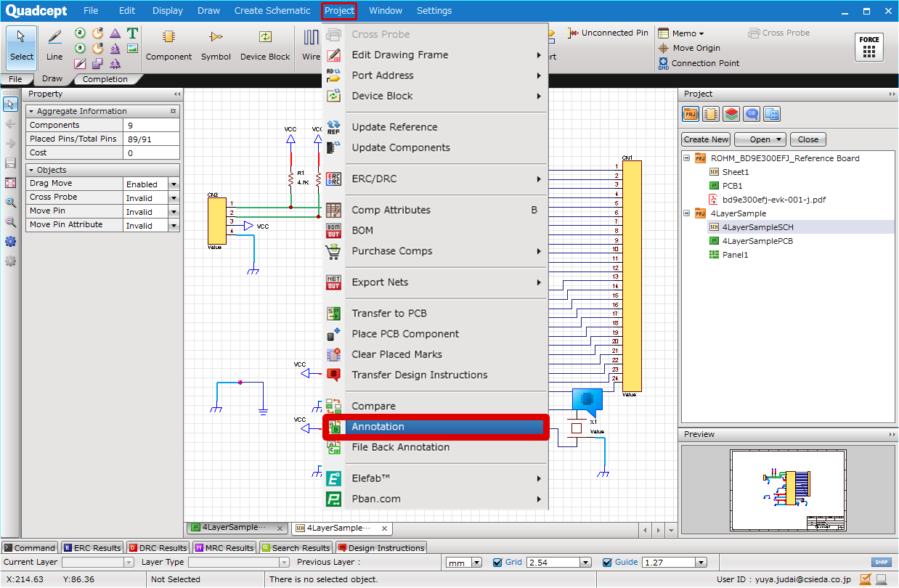Toggle the Grid checkbox
This screenshot has height=588, width=899.
tap(497, 562)
